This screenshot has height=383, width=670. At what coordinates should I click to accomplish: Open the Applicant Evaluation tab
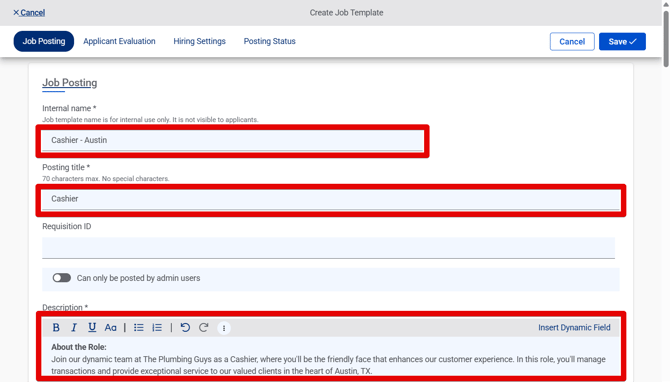point(119,41)
